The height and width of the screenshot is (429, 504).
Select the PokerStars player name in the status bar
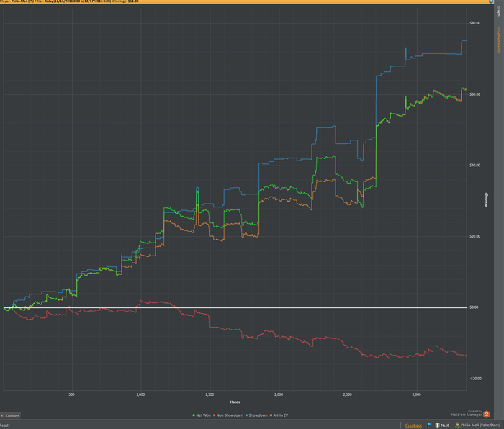tap(480, 425)
